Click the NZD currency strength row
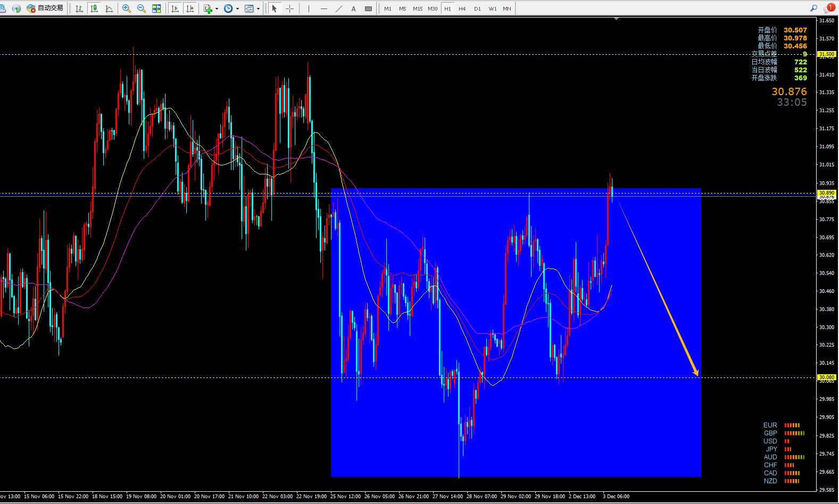This screenshot has height=504, width=839. pos(782,481)
